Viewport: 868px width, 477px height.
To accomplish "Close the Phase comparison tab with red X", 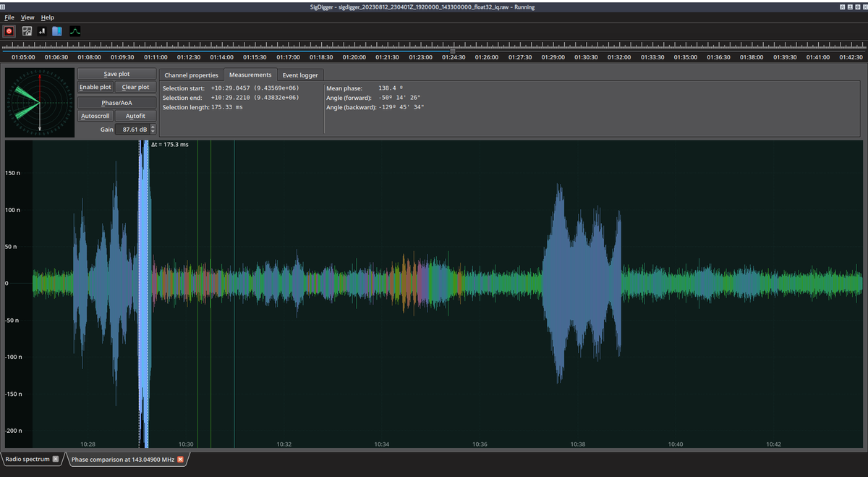I will pos(180,459).
